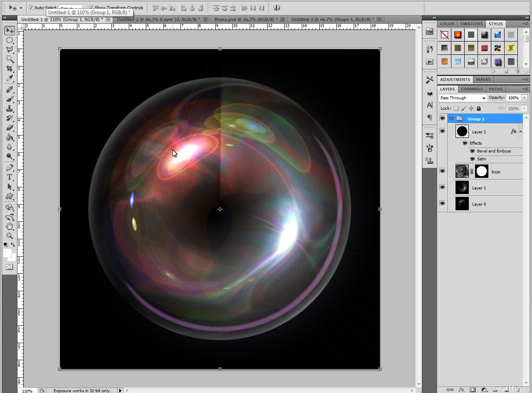Uncheck the Auto-Select checkbox
532x393 pixels.
(x=31, y=7)
